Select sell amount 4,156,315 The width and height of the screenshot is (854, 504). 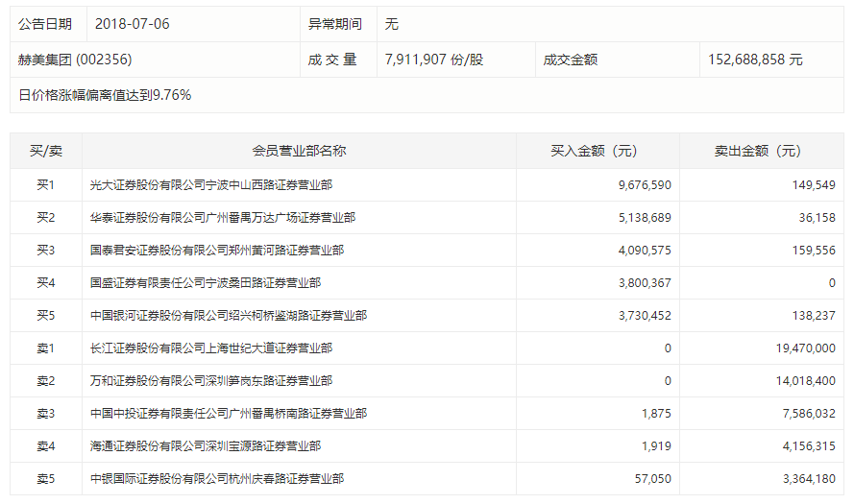click(x=809, y=446)
